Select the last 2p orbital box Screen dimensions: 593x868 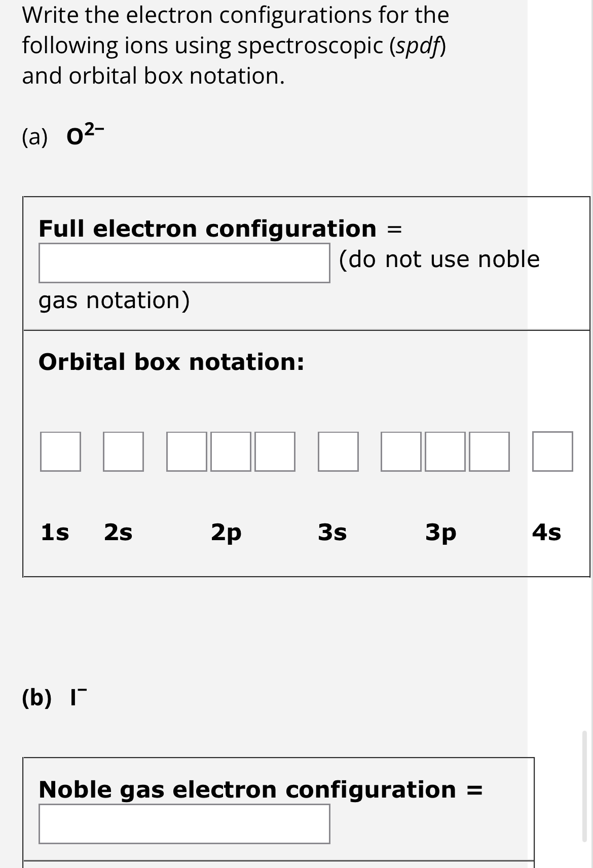(x=275, y=452)
